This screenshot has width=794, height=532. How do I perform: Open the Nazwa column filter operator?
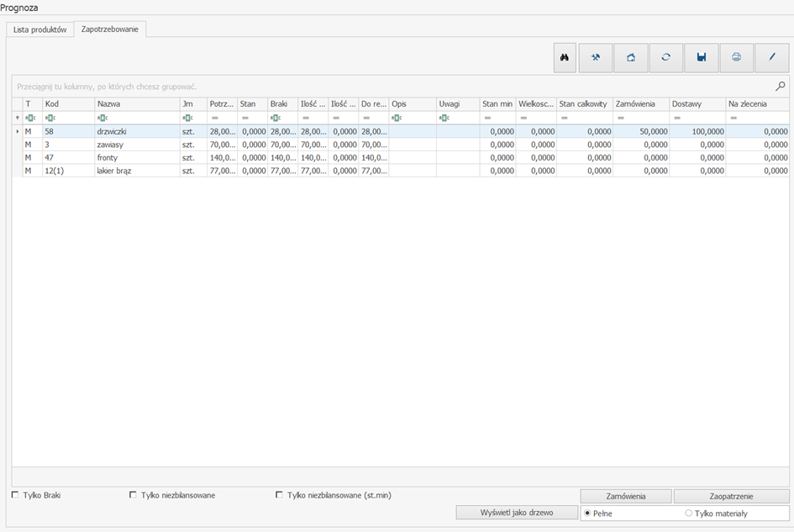coord(103,118)
